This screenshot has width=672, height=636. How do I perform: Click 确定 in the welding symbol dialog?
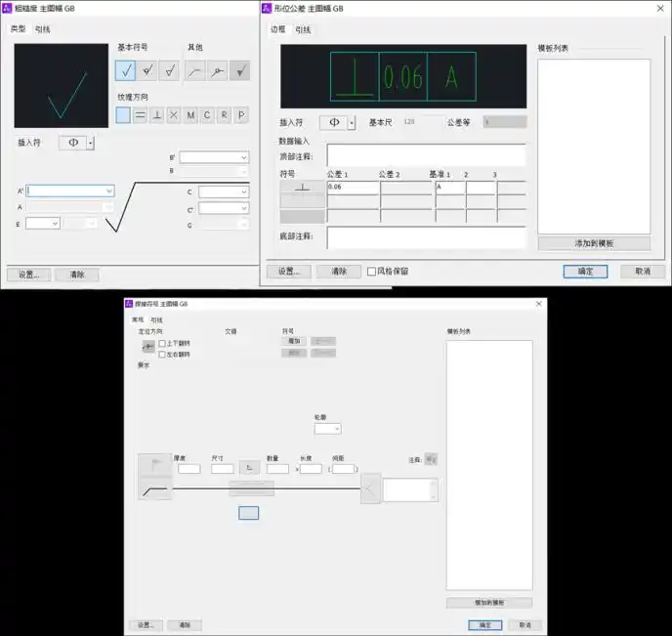pos(484,624)
